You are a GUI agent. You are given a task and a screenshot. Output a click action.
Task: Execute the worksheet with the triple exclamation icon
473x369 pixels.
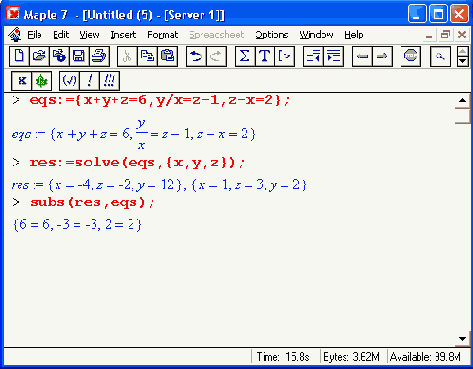[x=109, y=81]
